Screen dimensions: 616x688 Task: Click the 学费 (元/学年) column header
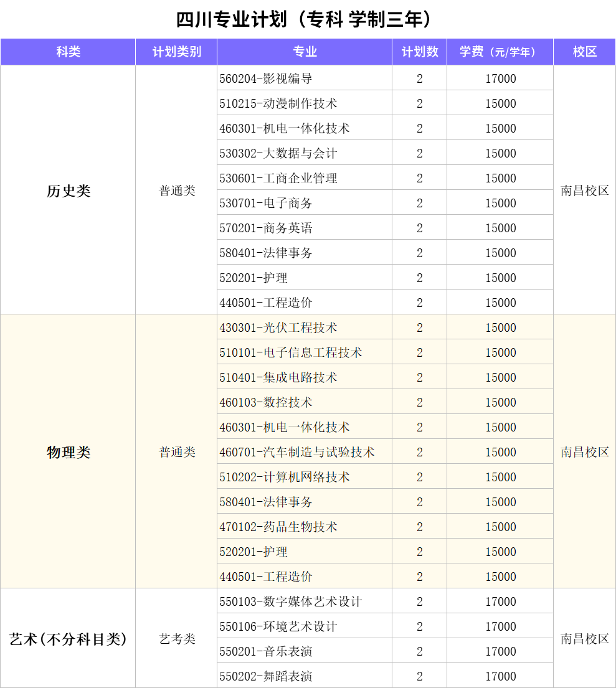click(500, 52)
